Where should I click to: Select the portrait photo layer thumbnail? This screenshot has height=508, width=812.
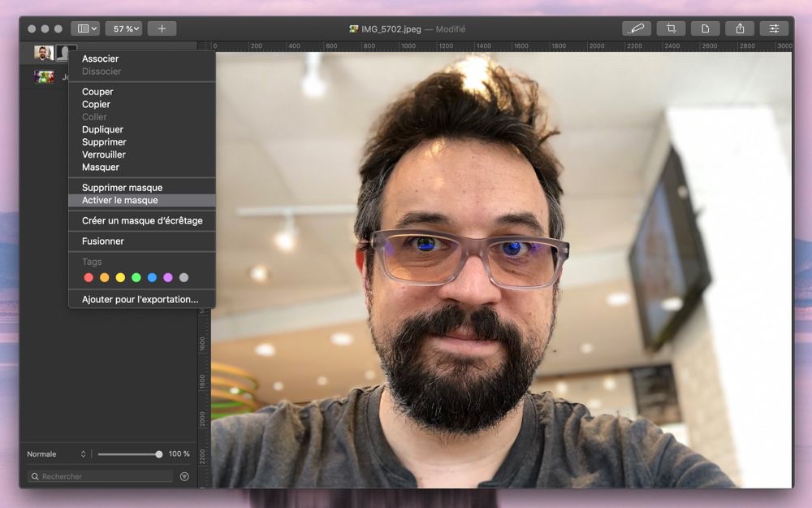[x=44, y=53]
